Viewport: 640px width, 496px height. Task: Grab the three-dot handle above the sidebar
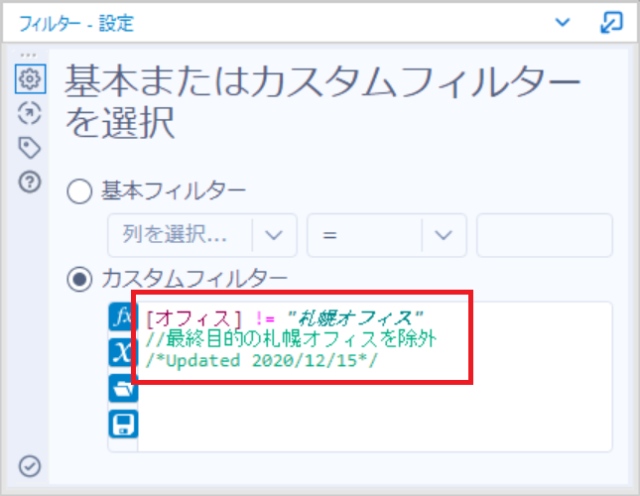point(28,55)
